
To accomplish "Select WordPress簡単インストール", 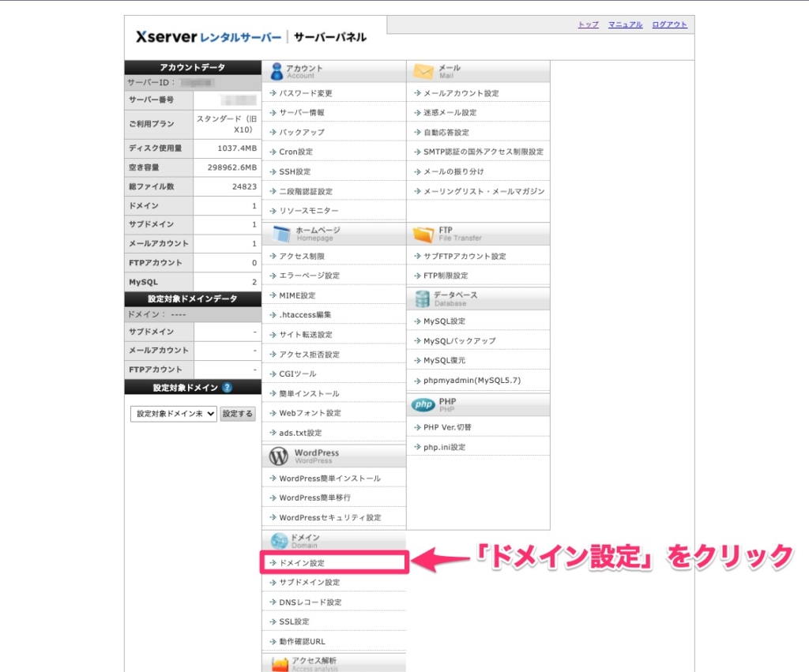I will tap(329, 479).
